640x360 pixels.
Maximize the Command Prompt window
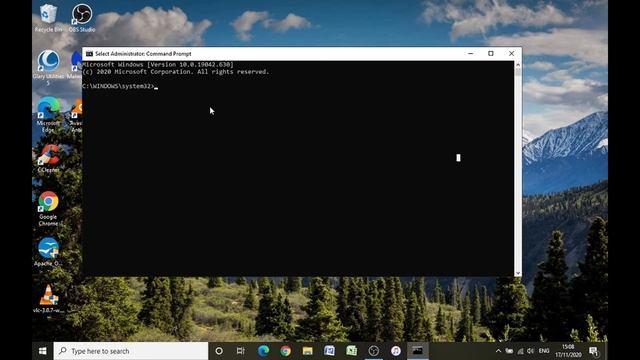click(x=491, y=53)
